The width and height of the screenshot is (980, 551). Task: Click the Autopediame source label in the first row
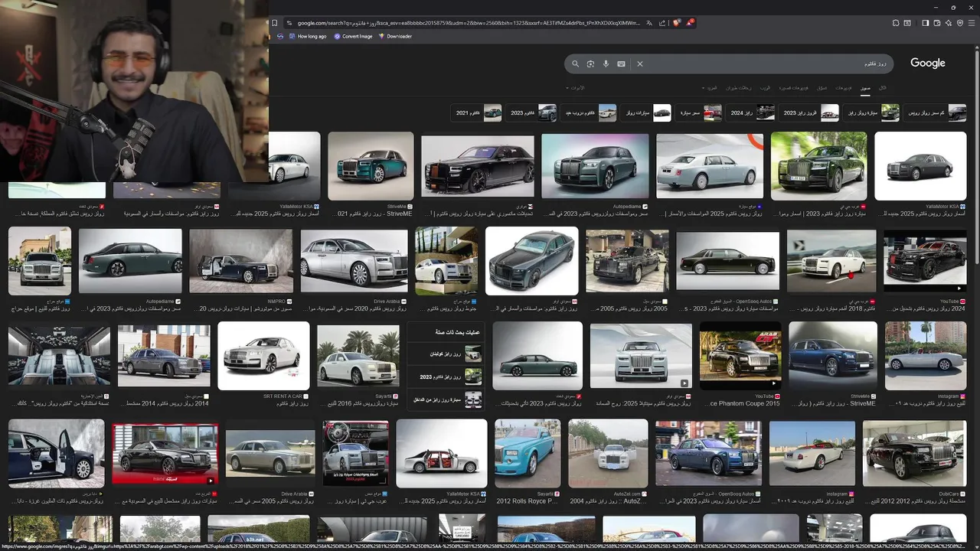(630, 207)
